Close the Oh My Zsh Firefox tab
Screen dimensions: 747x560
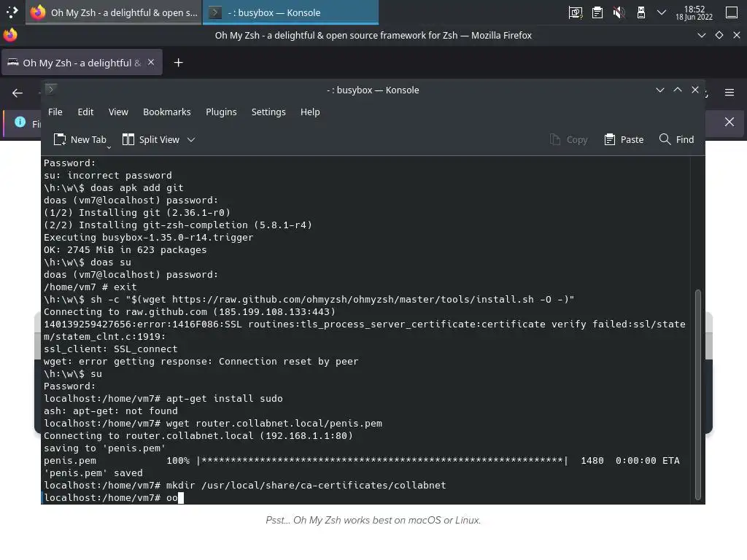151,63
